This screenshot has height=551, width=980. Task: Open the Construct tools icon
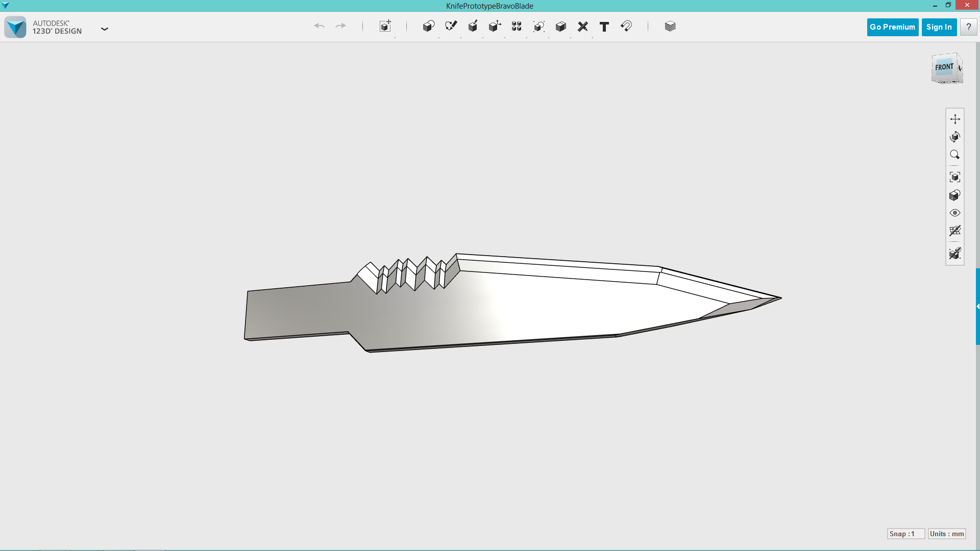[x=473, y=26]
